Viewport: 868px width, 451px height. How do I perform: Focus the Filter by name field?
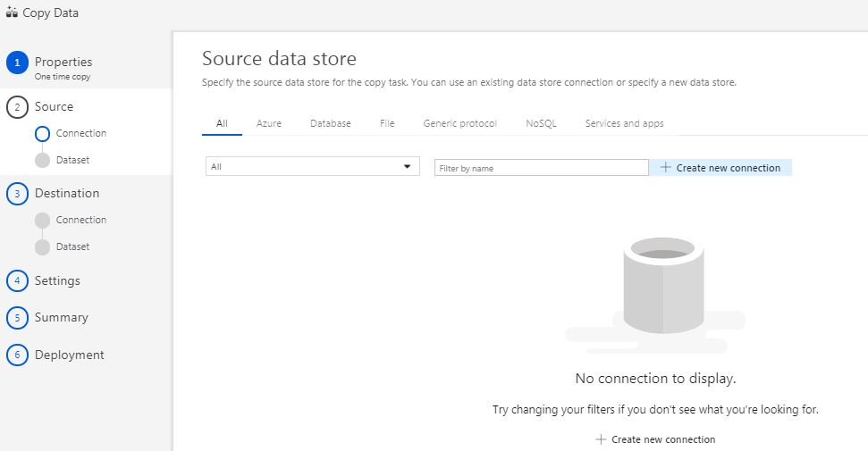(542, 168)
